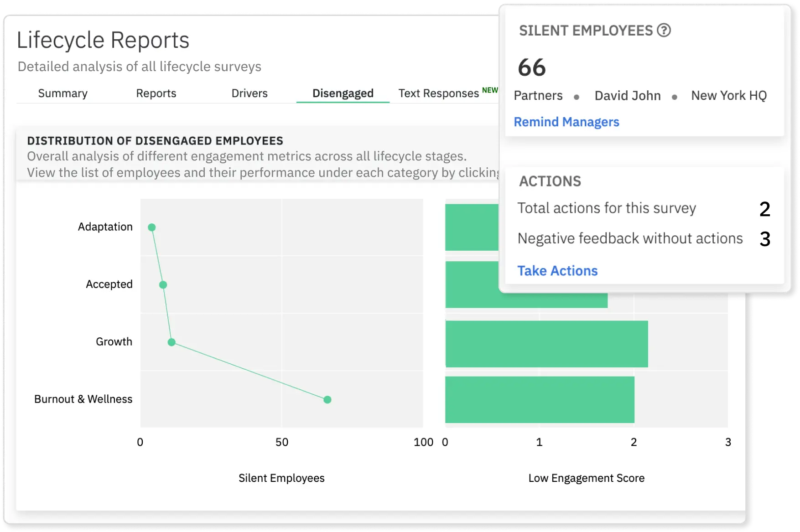
Task: Click the Take Actions link
Action: click(557, 270)
